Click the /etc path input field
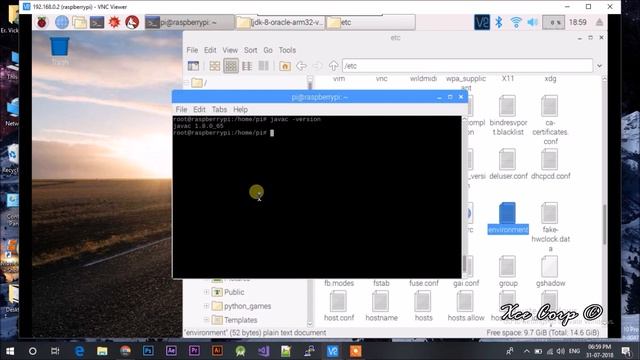Image resolution: width=640 pixels, height=360 pixels. coord(467,66)
